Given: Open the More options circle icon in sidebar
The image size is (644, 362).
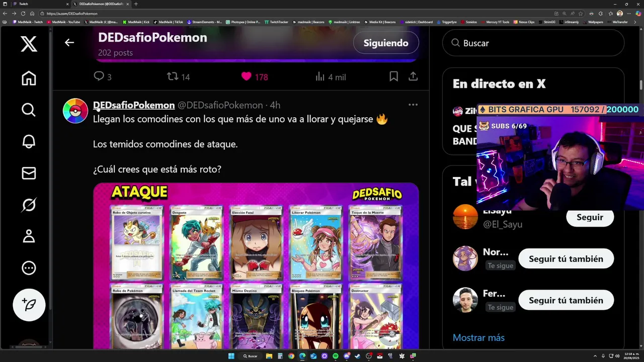Looking at the screenshot, I should 29,268.
